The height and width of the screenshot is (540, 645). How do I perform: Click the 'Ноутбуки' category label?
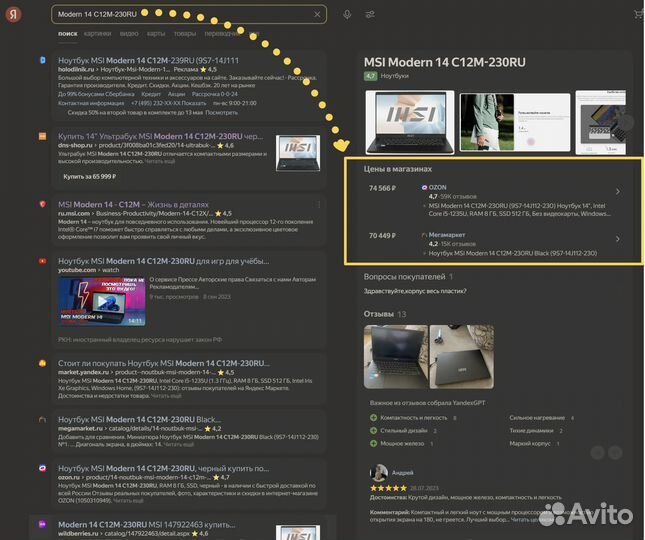394,76
